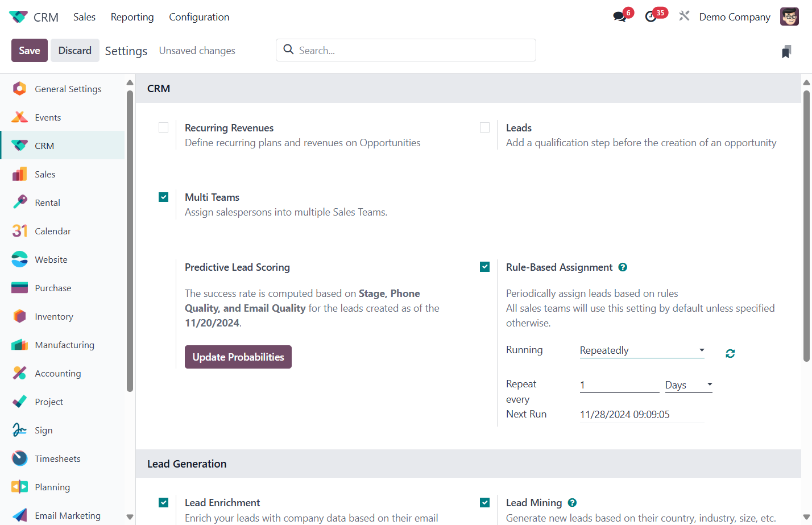
Task: Open the messages chat bubble icon
Action: [x=620, y=16]
